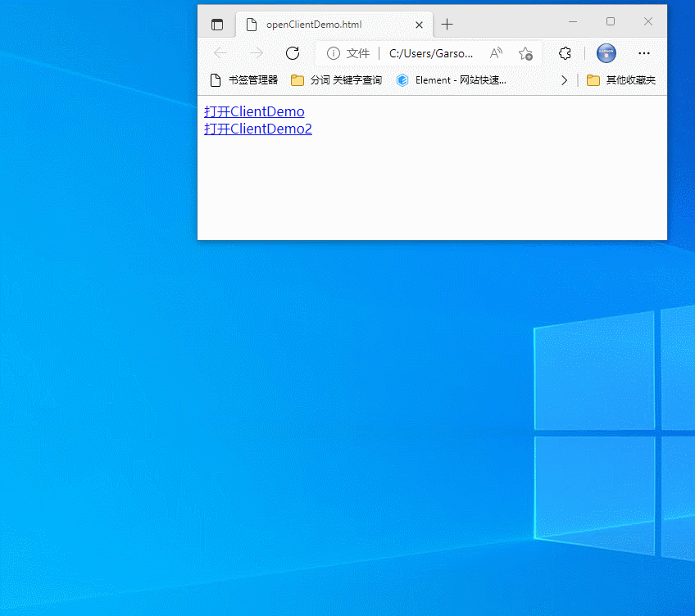Click the back navigation arrow
This screenshot has height=616, width=695.
(x=220, y=53)
